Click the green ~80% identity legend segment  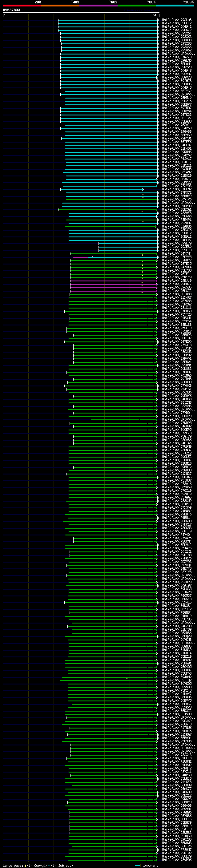click(x=137, y=6)
